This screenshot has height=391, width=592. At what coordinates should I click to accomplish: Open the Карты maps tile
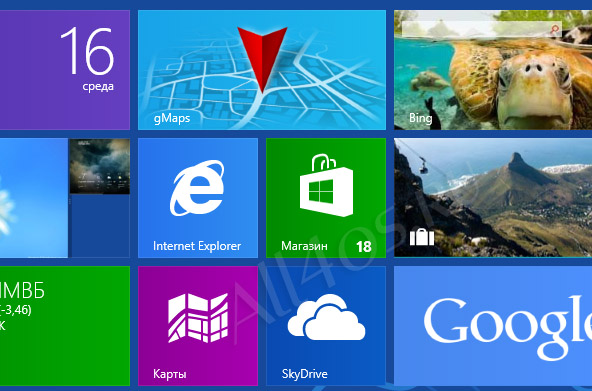(198, 326)
